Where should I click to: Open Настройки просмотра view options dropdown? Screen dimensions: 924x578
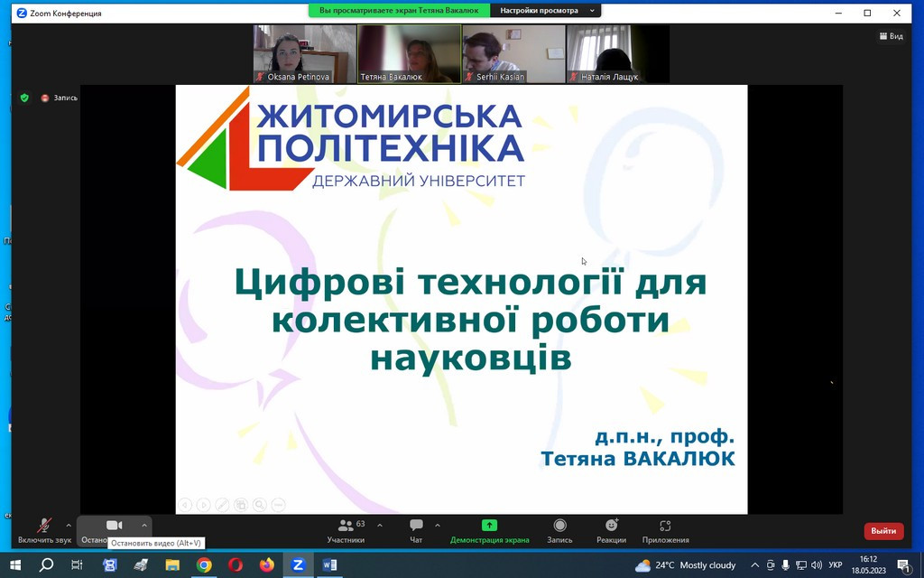[x=546, y=10]
